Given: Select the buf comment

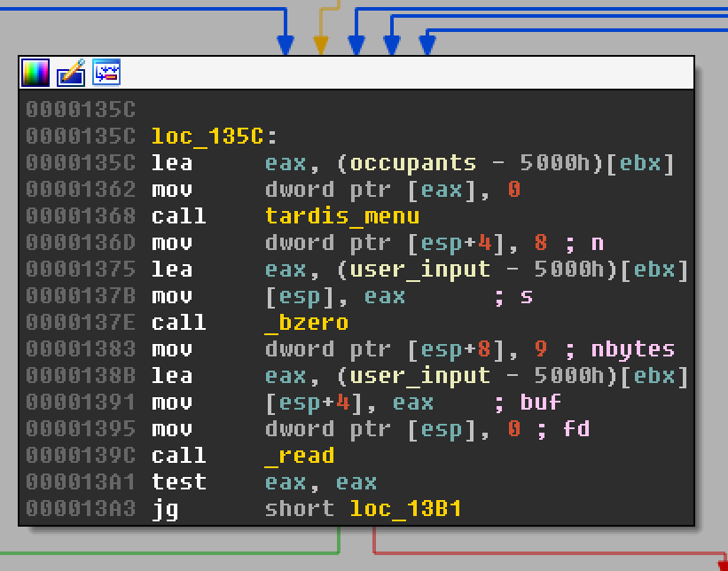Looking at the screenshot, I should click(540, 403).
